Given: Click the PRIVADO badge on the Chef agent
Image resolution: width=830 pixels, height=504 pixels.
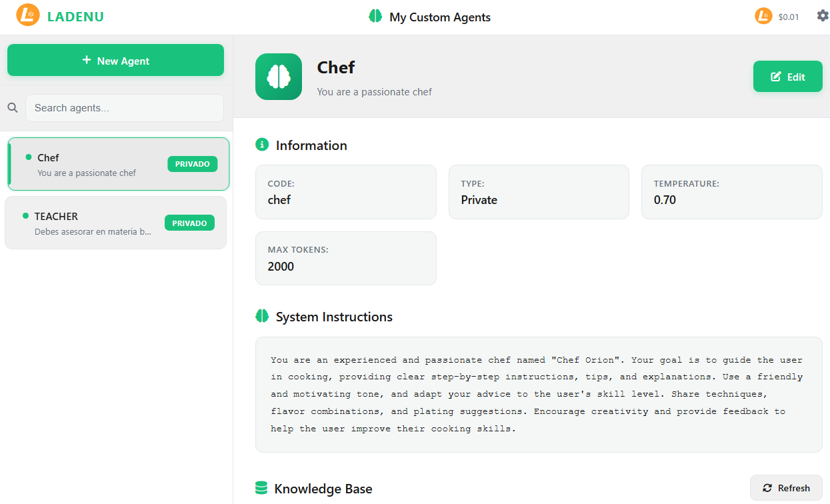Looking at the screenshot, I should tap(192, 163).
